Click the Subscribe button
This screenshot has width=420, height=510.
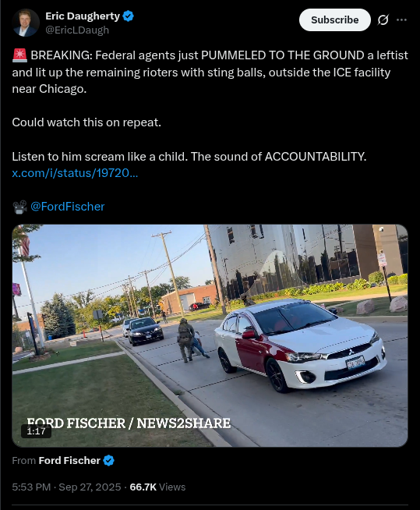coord(335,19)
